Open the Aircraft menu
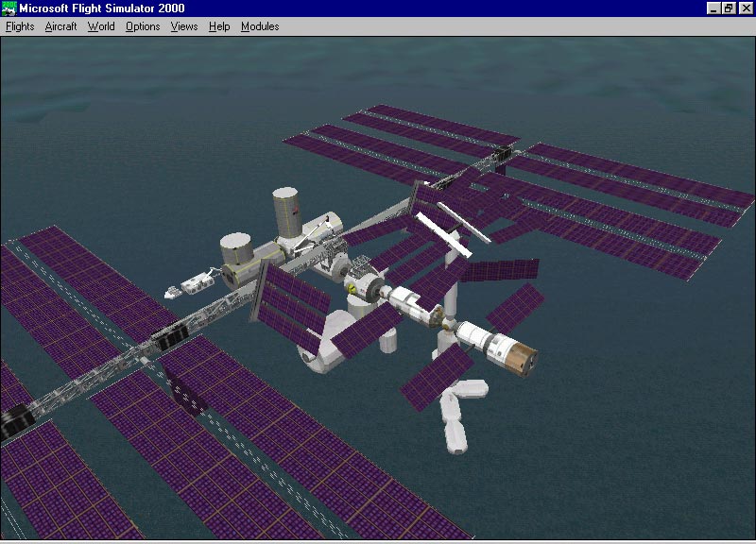This screenshot has width=756, height=544. pyautogui.click(x=60, y=26)
